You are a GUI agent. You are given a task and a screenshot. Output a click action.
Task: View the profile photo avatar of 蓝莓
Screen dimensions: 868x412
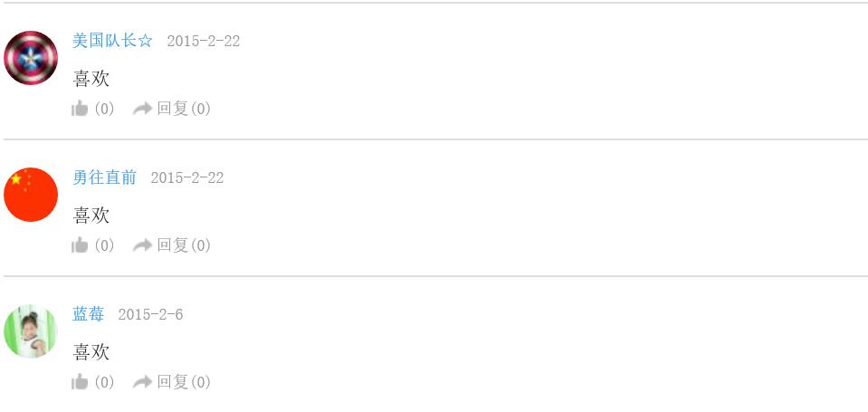(x=31, y=331)
